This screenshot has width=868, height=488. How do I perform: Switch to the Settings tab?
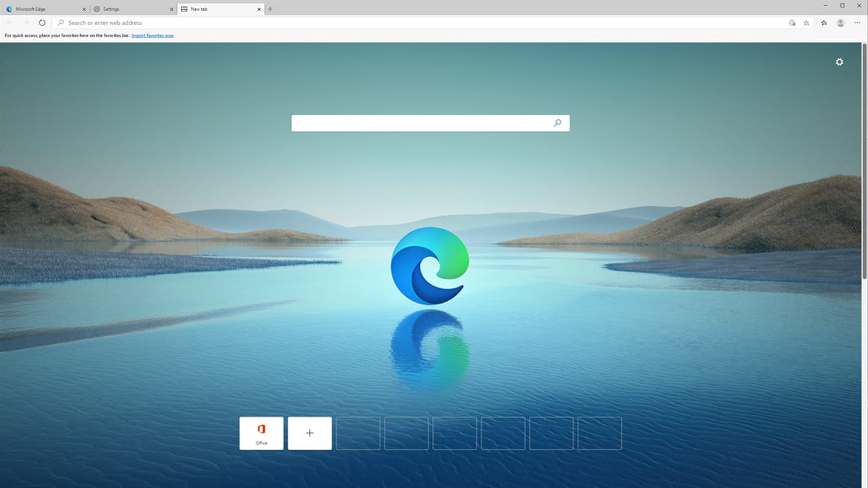click(129, 9)
